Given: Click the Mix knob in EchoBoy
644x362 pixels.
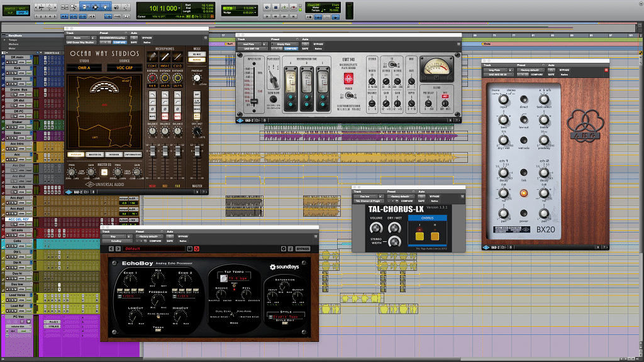Looking at the screenshot, I should click(x=158, y=278).
